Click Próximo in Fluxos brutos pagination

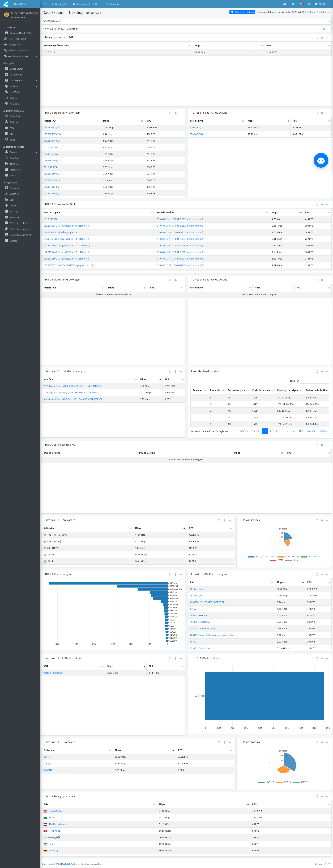tap(311, 431)
